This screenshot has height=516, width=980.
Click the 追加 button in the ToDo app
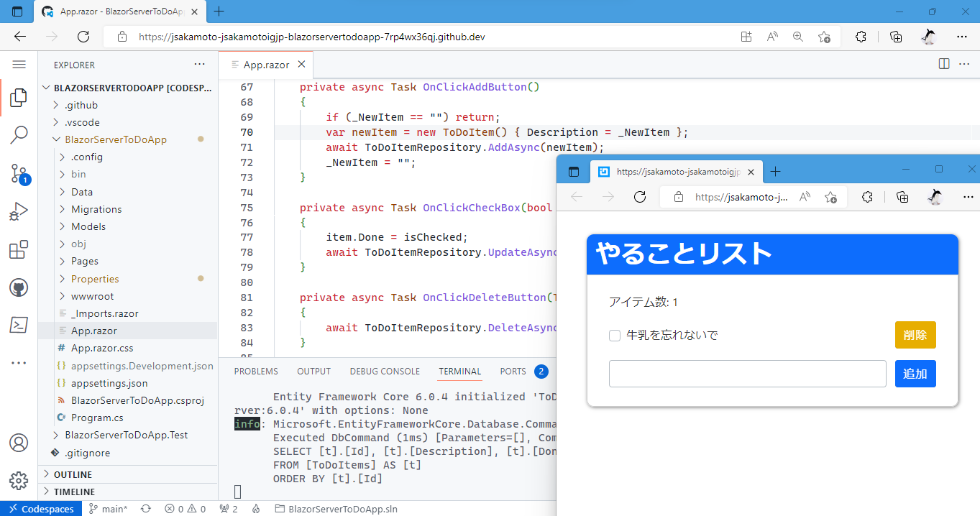(x=915, y=374)
